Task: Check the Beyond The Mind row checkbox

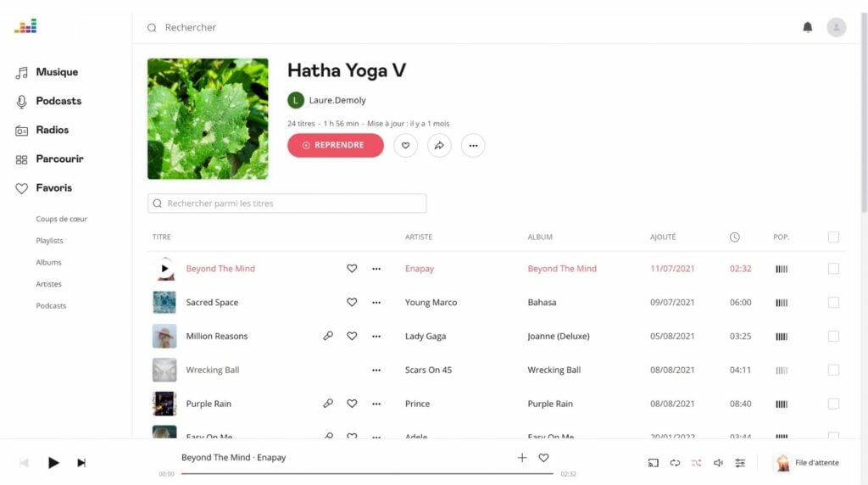Action: pos(833,269)
